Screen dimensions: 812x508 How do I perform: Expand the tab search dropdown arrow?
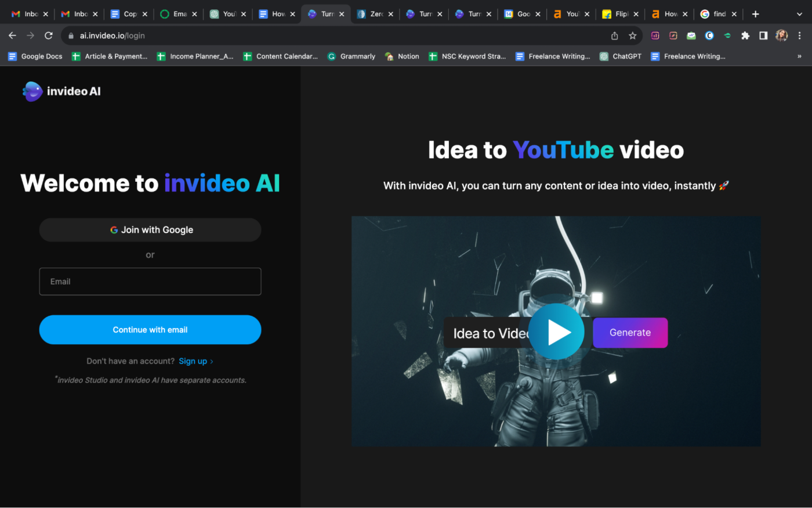pyautogui.click(x=799, y=14)
